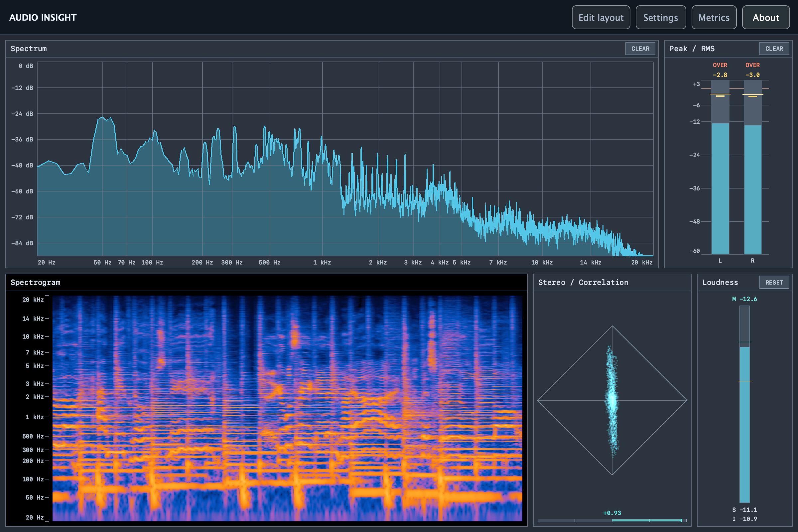Click the -84 dB spectrum axis label
The height and width of the screenshot is (532, 798).
click(x=22, y=243)
